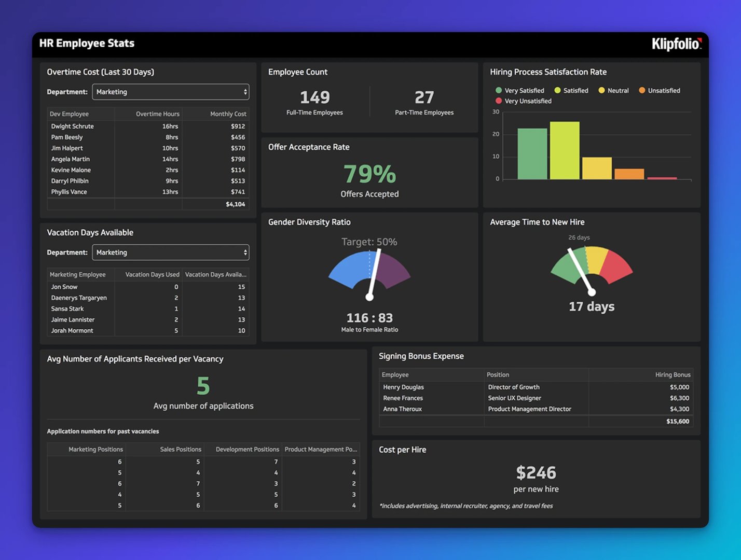Click Unsatisfied legend dot
Screen dimensions: 741x560
coord(642,90)
